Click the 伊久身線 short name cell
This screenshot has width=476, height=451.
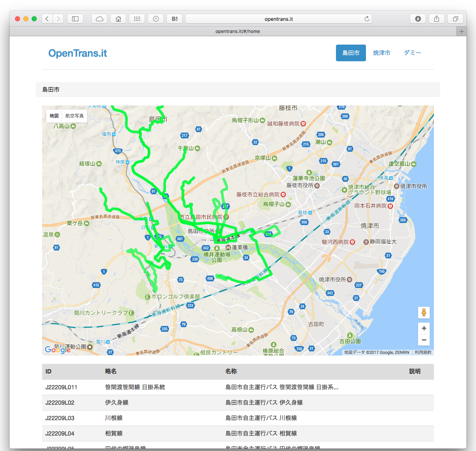117,403
